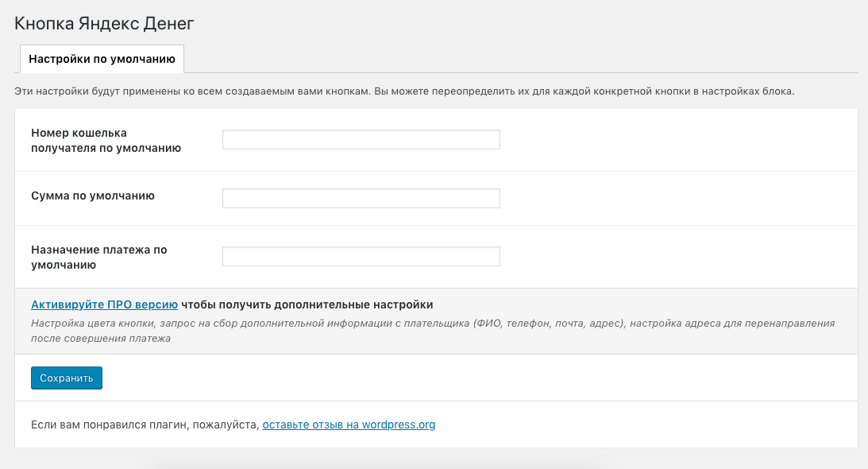This screenshot has height=469, width=868.
Task: Click the sentence starting "Эти настройки будут применены"
Action: 191,91
